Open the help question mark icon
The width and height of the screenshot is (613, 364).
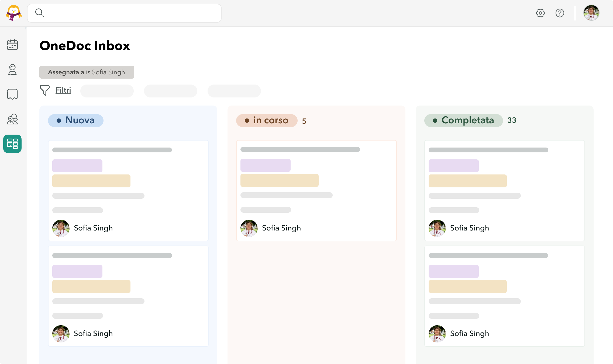coord(560,13)
